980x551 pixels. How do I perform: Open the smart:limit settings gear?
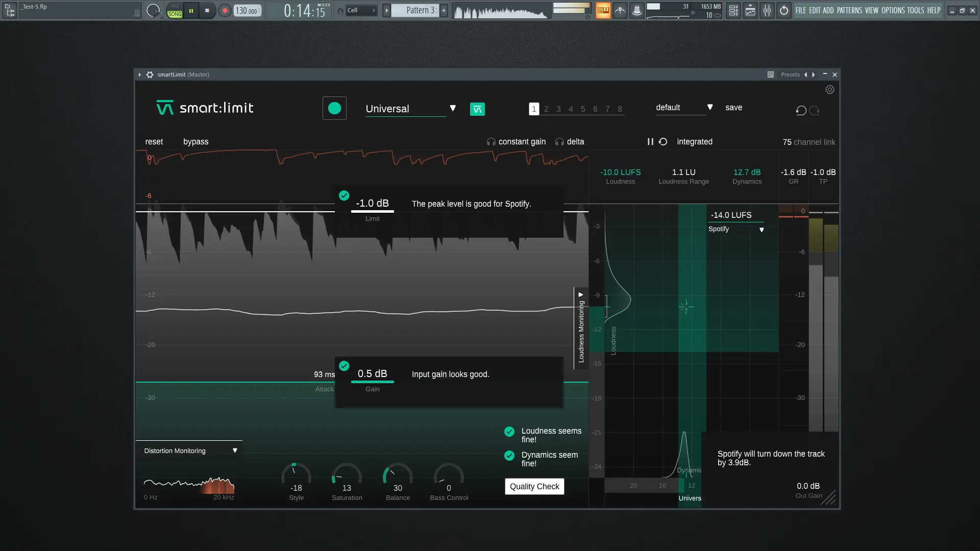pyautogui.click(x=829, y=90)
